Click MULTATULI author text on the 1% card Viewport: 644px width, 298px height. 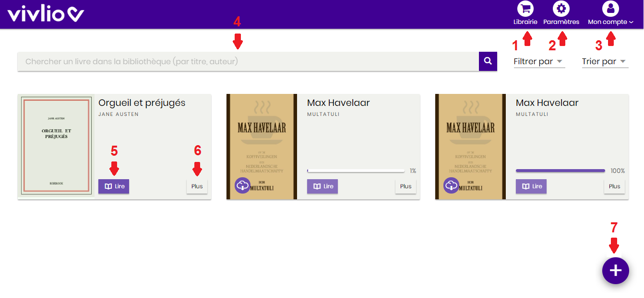[323, 115]
